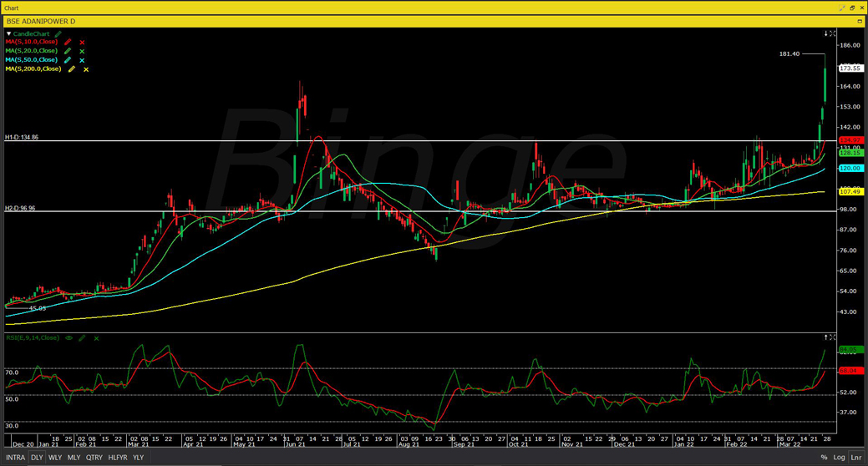Viewport: 868px width, 466px height.
Task: Select the H1-D:134.86 horizontal line label
Action: click(23, 137)
